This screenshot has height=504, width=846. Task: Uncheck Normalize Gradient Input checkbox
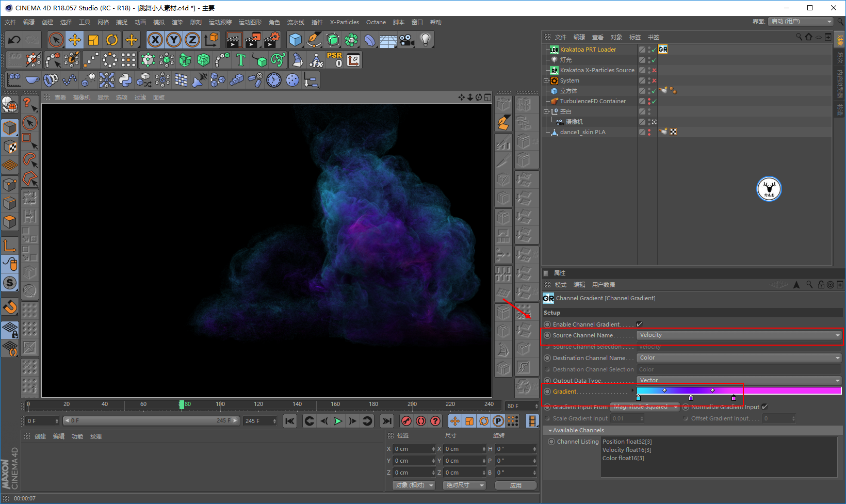pyautogui.click(x=764, y=407)
